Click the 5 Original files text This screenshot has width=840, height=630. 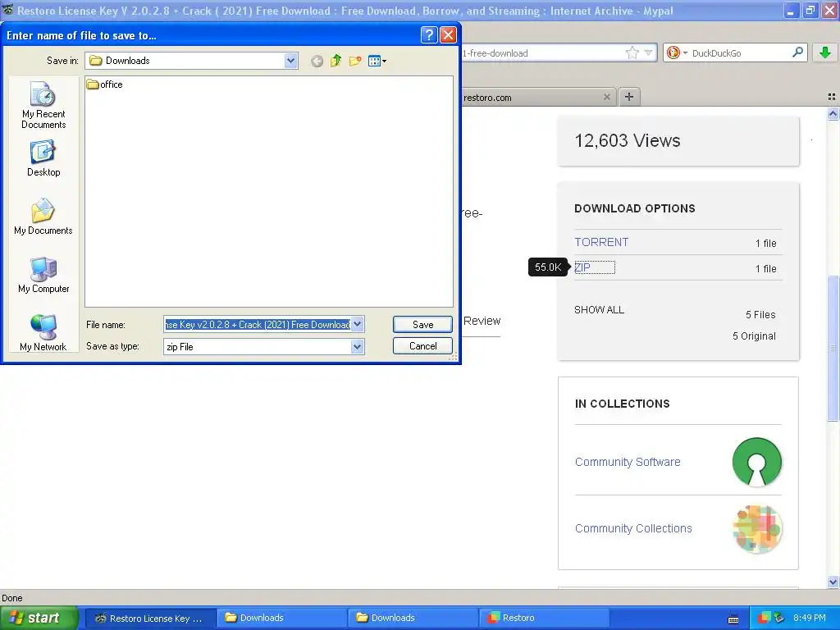pyautogui.click(x=754, y=336)
